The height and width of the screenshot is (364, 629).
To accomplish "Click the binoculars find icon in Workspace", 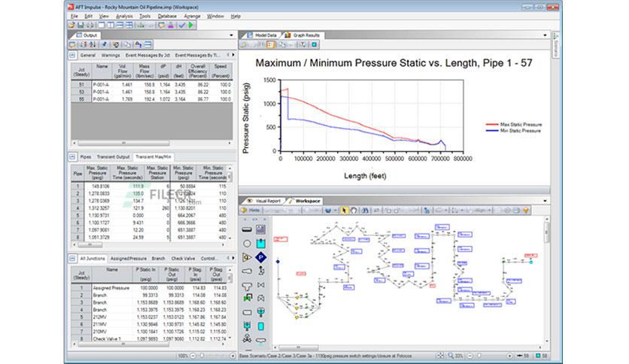I will pos(364,210).
